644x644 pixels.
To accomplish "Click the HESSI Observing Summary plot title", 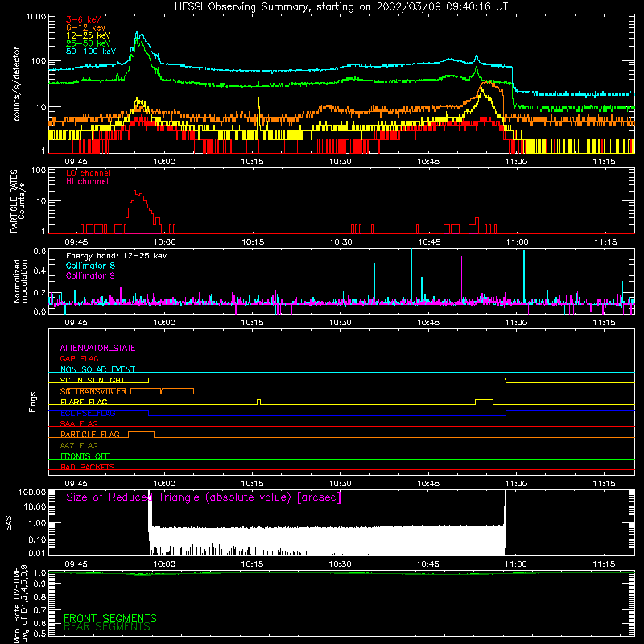I will coord(341,7).
